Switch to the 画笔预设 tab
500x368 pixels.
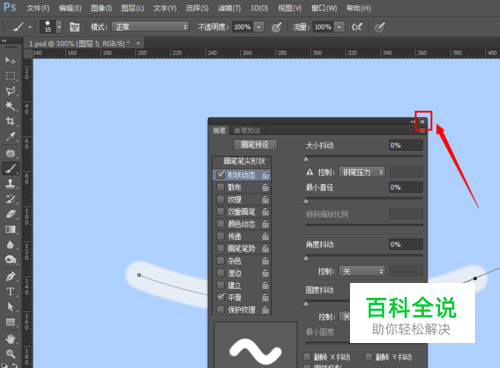point(247,130)
